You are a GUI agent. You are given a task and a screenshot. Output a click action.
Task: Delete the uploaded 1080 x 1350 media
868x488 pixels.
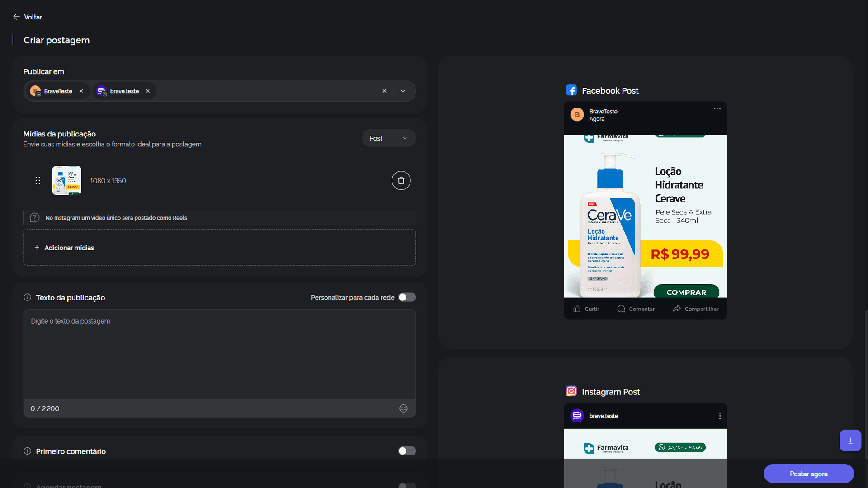pyautogui.click(x=401, y=181)
